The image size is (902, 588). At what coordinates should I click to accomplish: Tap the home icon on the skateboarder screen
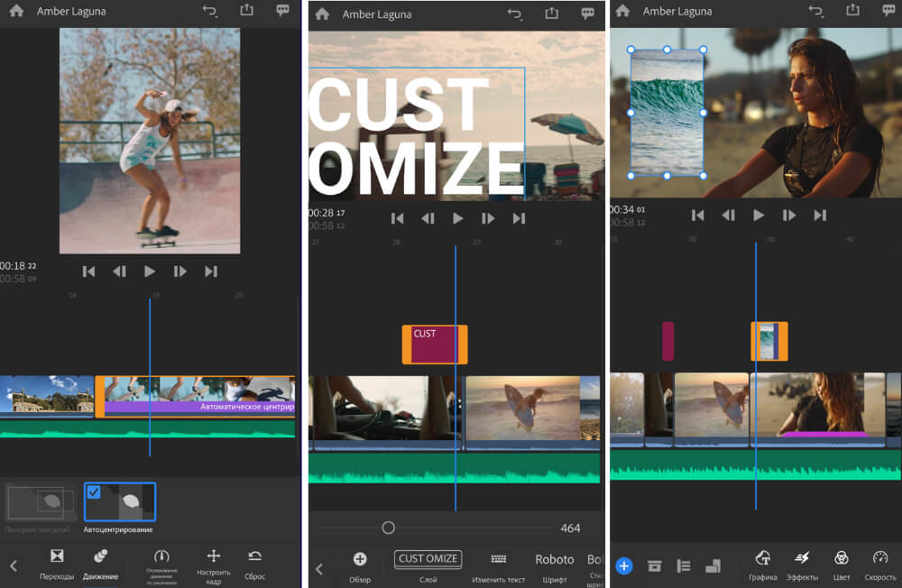16,10
